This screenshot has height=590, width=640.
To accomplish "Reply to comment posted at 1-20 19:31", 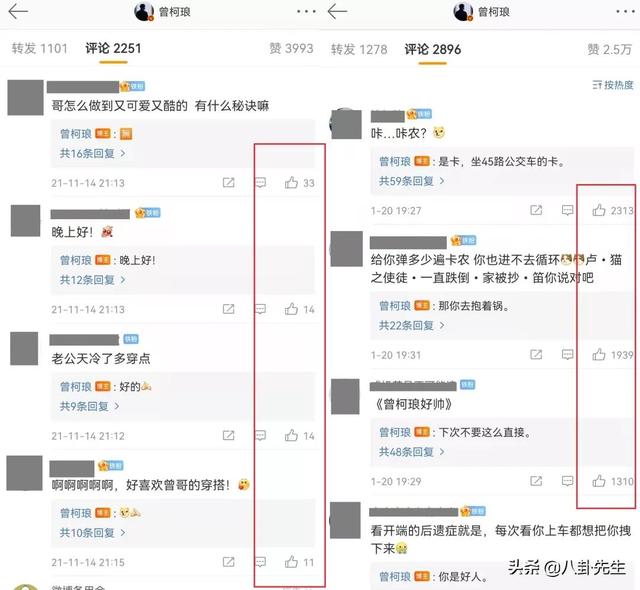I will [x=567, y=354].
